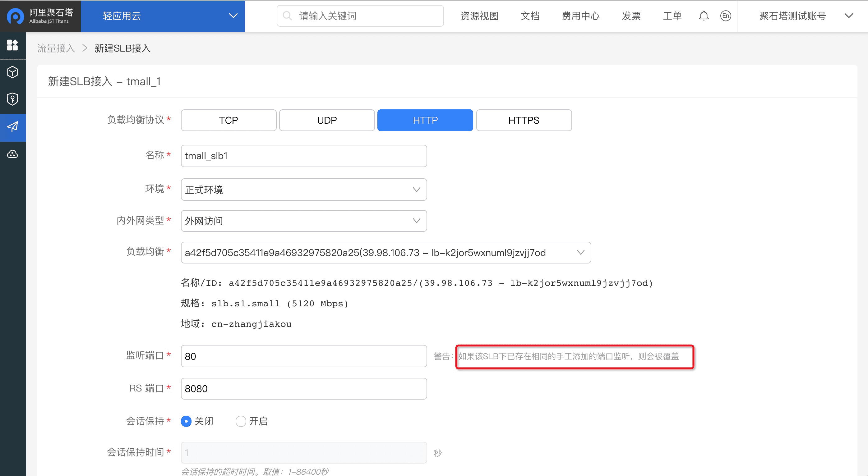Click the 监听端口 field containing 80
The width and height of the screenshot is (868, 476).
(x=304, y=356)
